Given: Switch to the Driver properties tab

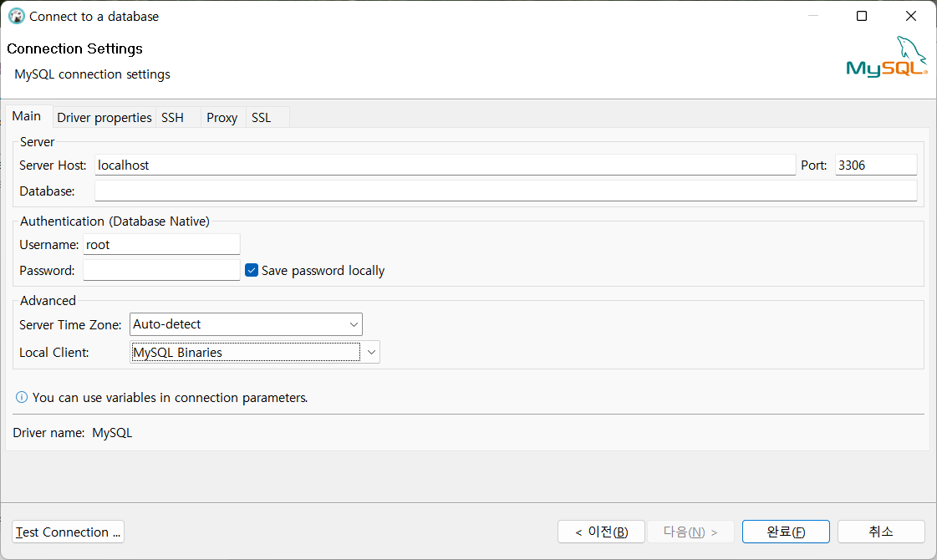Looking at the screenshot, I should click(104, 118).
